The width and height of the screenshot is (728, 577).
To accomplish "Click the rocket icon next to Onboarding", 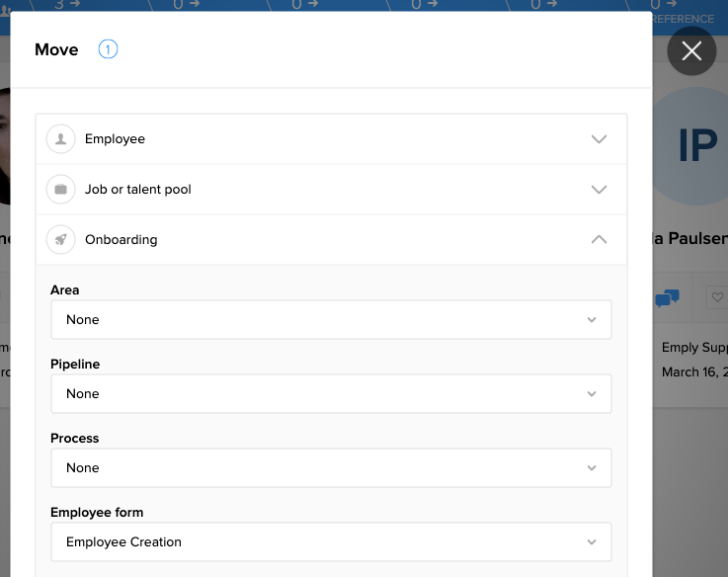I will pyautogui.click(x=61, y=240).
